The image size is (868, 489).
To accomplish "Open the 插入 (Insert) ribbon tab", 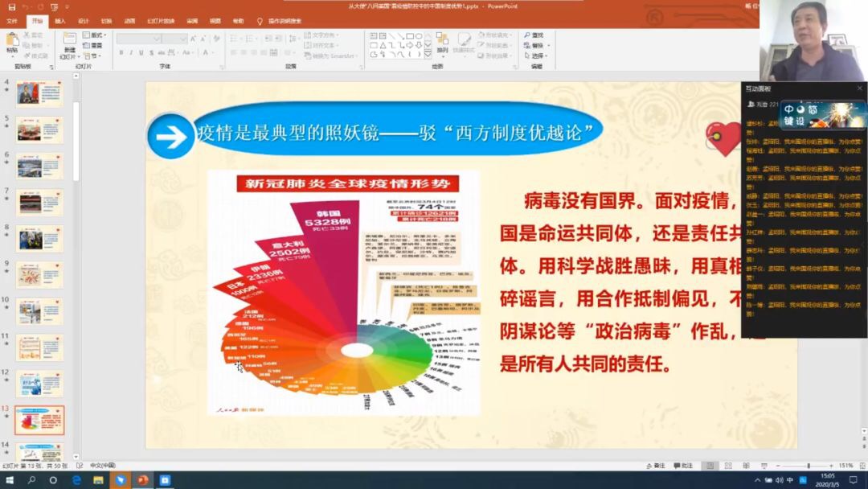I will pyautogui.click(x=60, y=21).
